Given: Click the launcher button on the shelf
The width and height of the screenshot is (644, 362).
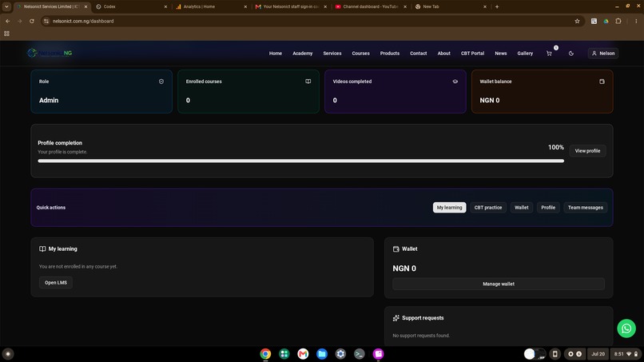Looking at the screenshot, I should tap(8, 354).
